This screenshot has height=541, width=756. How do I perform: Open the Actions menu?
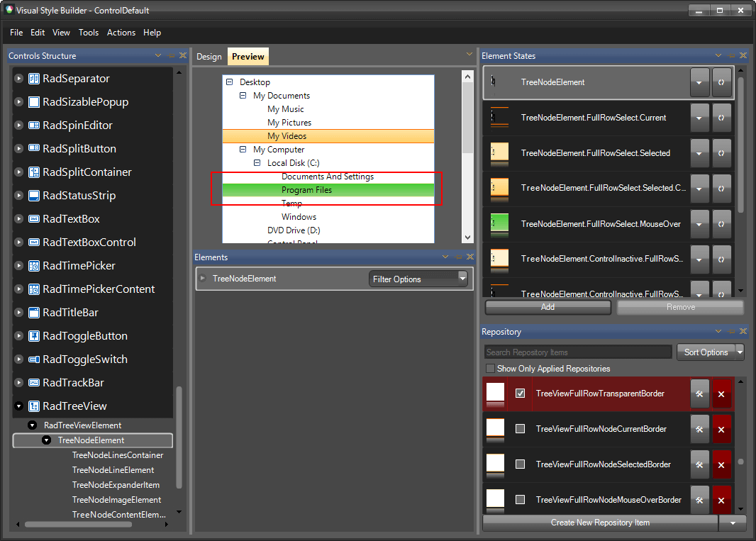click(121, 33)
